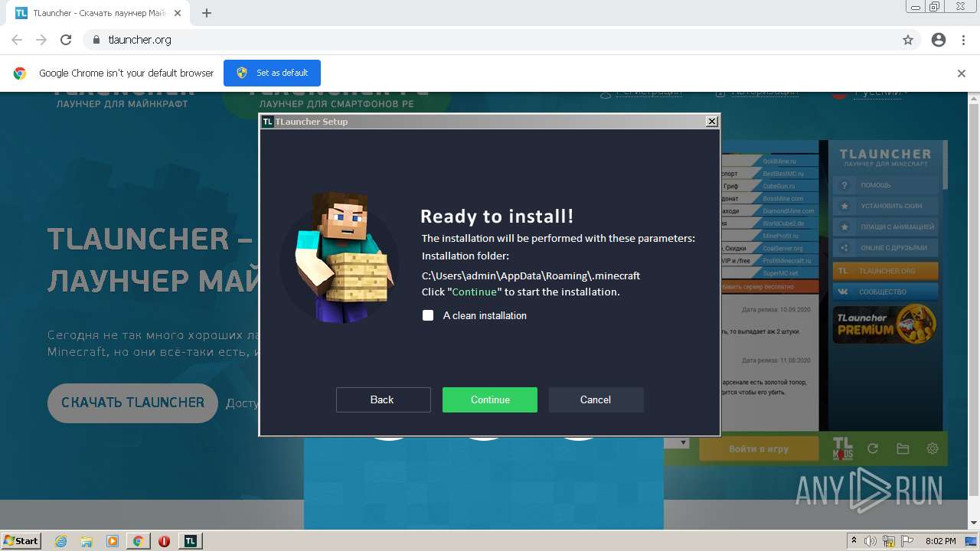
Task: Click the lock icon in the address bar
Action: (x=96, y=40)
